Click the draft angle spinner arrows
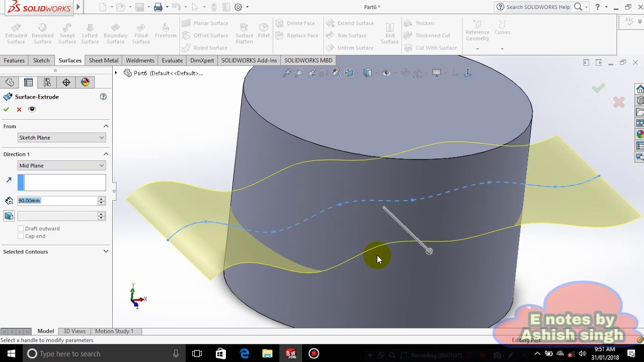Image resolution: width=644 pixels, height=362 pixels. click(102, 216)
